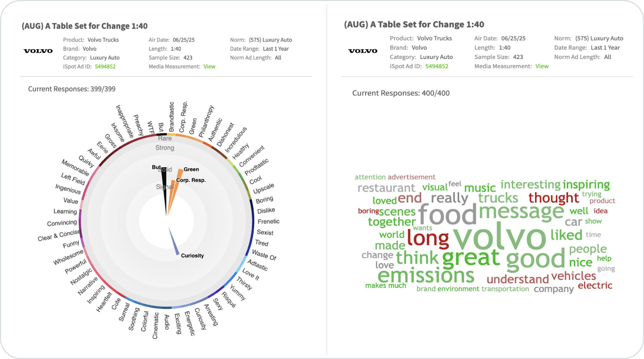644x359 pixels.
Task: Click the word volvo in word cloud
Action: point(499,237)
